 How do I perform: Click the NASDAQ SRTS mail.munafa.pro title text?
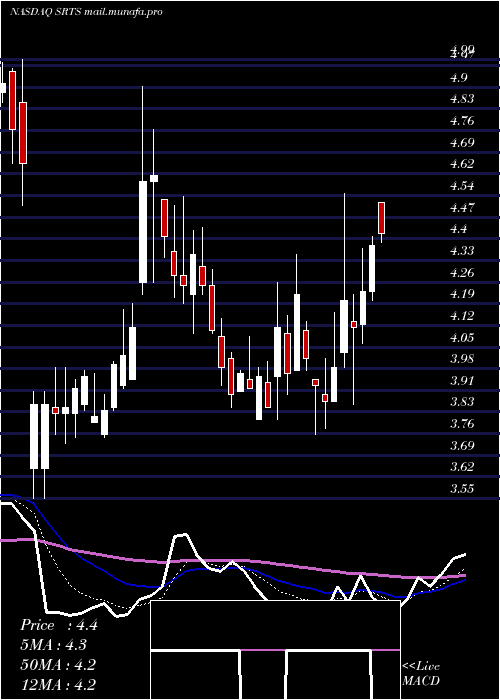pyautogui.click(x=86, y=12)
